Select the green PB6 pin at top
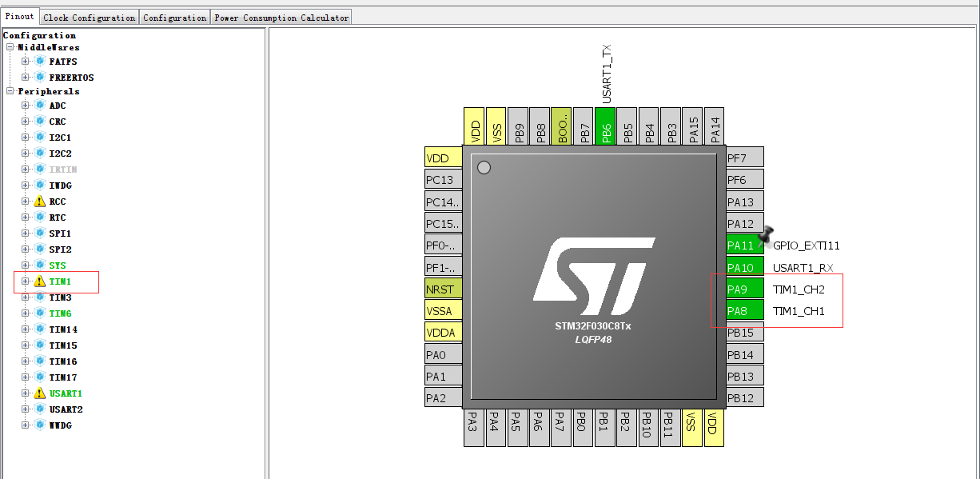Image resolution: width=980 pixels, height=479 pixels. pos(605,128)
